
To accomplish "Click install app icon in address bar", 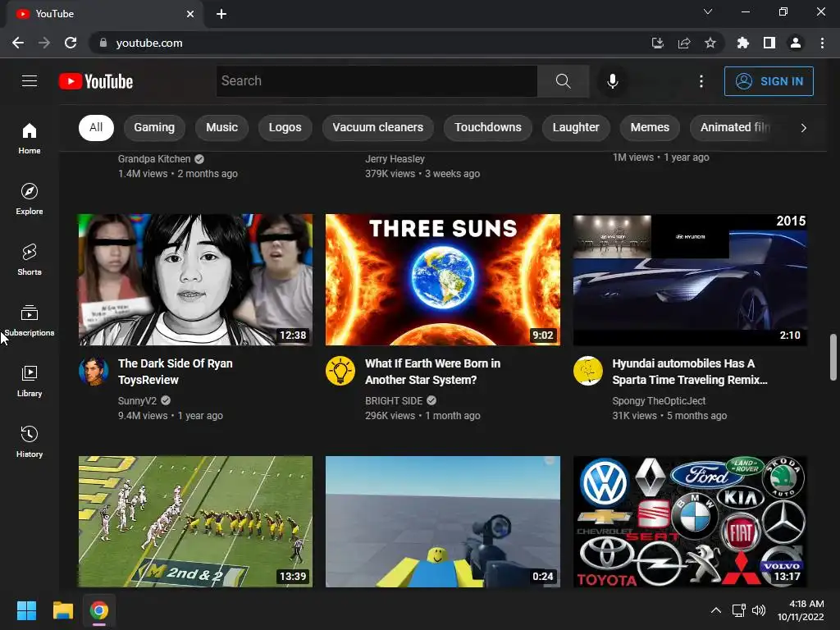I will pyautogui.click(x=658, y=43).
